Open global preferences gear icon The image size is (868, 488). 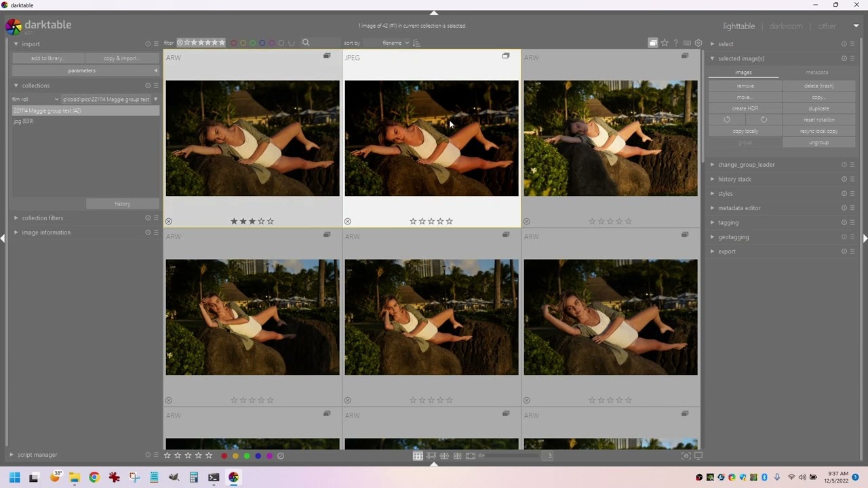(x=698, y=43)
